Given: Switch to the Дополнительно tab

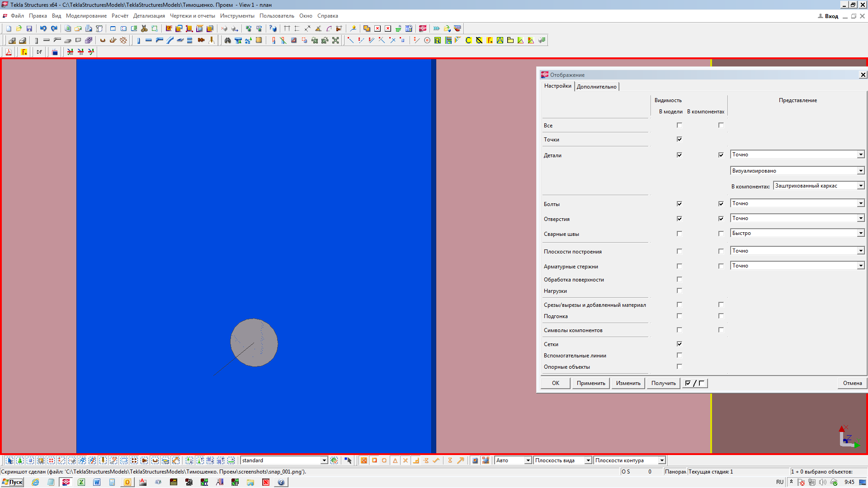Looking at the screenshot, I should point(596,87).
